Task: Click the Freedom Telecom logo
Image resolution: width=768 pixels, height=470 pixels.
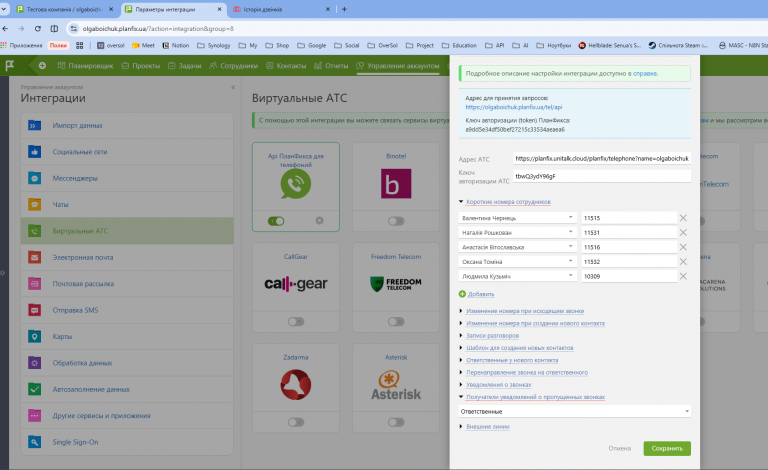Action: (x=396, y=284)
